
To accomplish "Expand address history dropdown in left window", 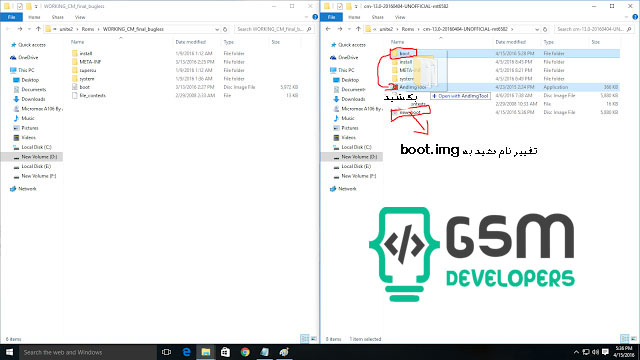I will pos(217,29).
